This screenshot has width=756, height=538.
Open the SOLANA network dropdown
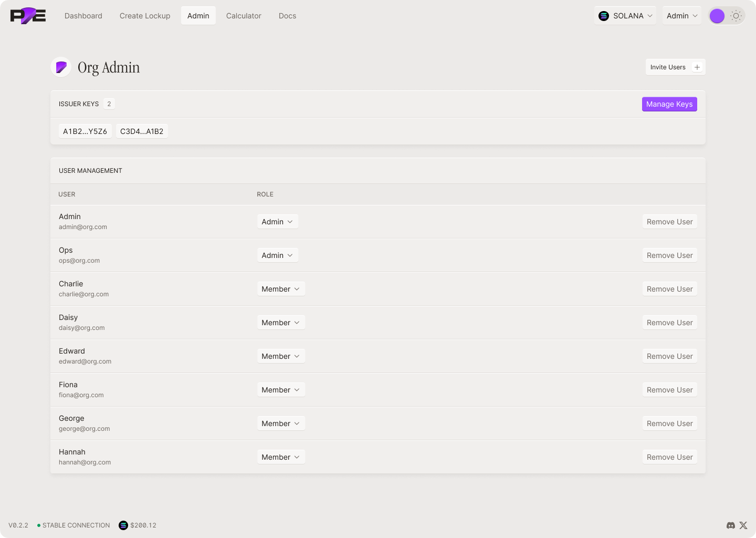click(625, 16)
